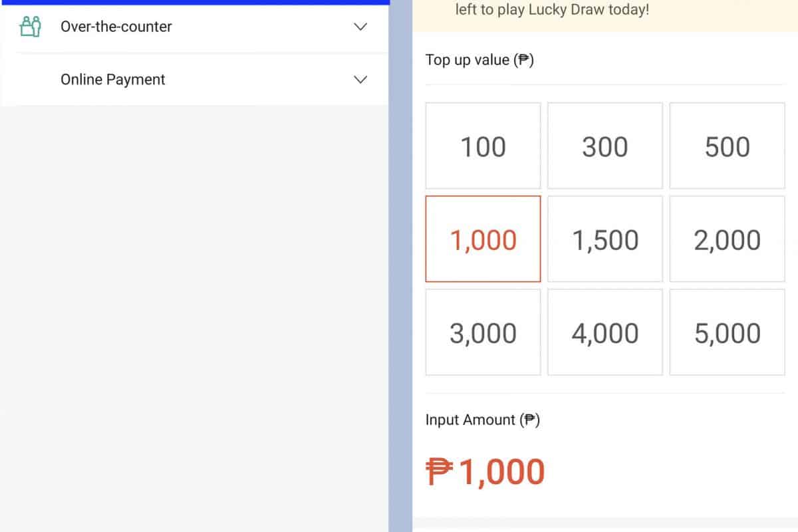Open the Online Payment option

coord(113,80)
